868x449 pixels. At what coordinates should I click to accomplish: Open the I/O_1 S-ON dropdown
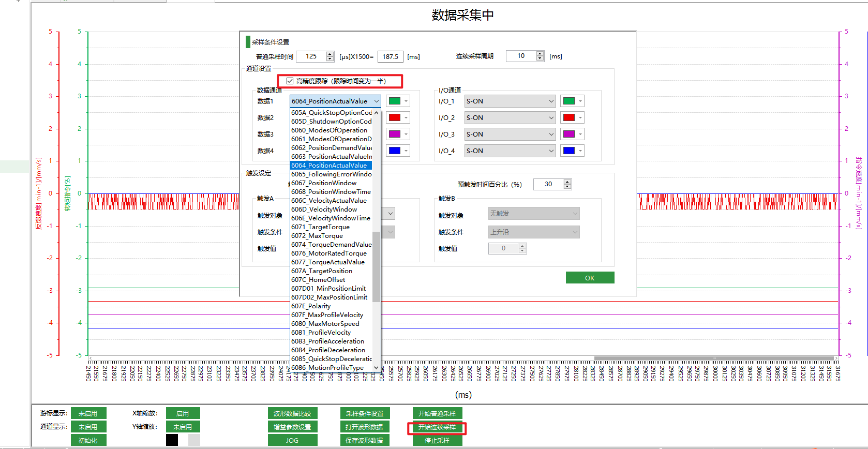pyautogui.click(x=510, y=101)
